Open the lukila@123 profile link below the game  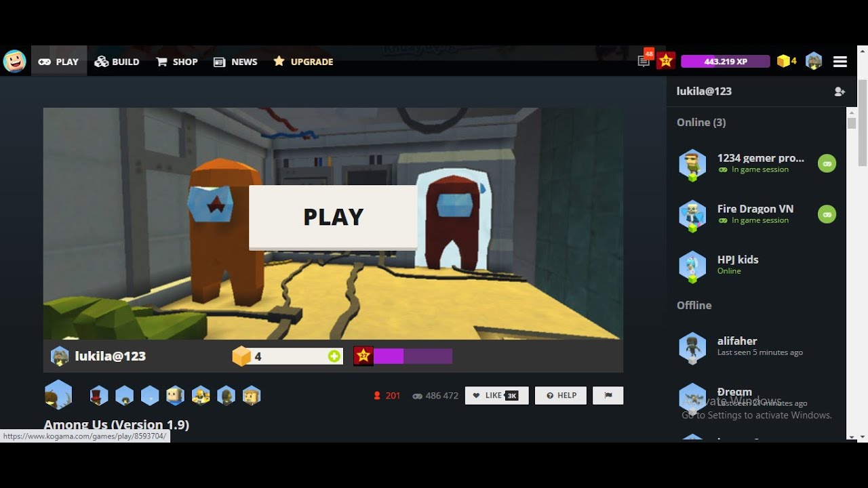pyautogui.click(x=111, y=356)
